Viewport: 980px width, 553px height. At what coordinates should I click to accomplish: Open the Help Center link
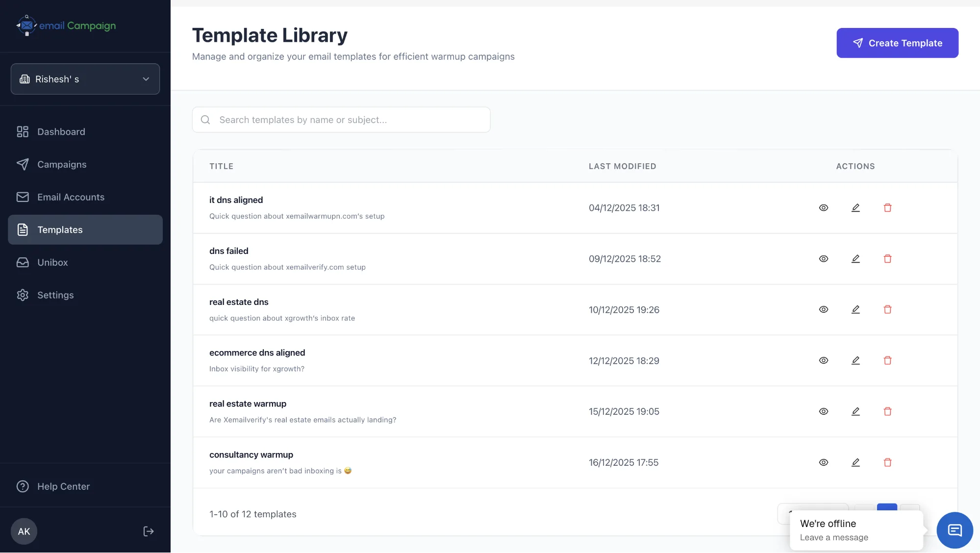click(53, 486)
